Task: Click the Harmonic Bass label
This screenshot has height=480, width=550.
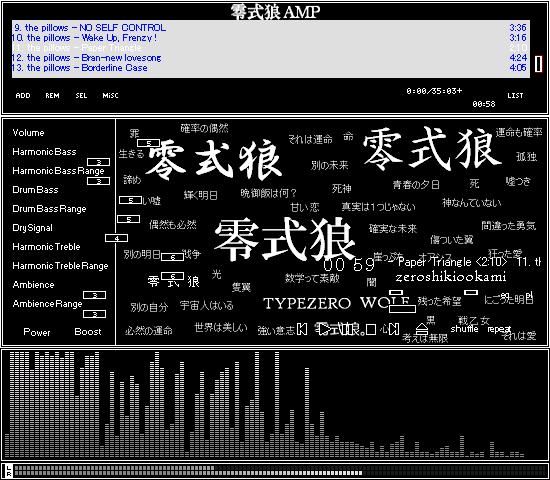Action: (44, 152)
